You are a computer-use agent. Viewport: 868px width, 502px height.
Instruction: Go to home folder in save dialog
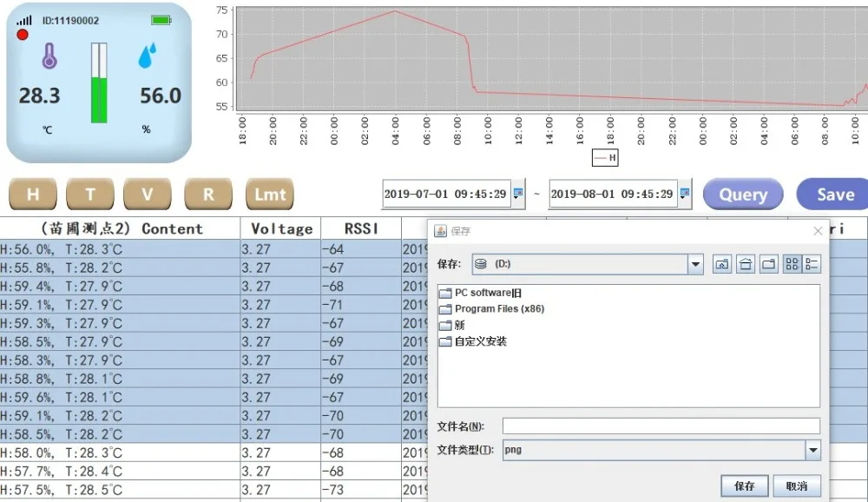[x=746, y=264]
